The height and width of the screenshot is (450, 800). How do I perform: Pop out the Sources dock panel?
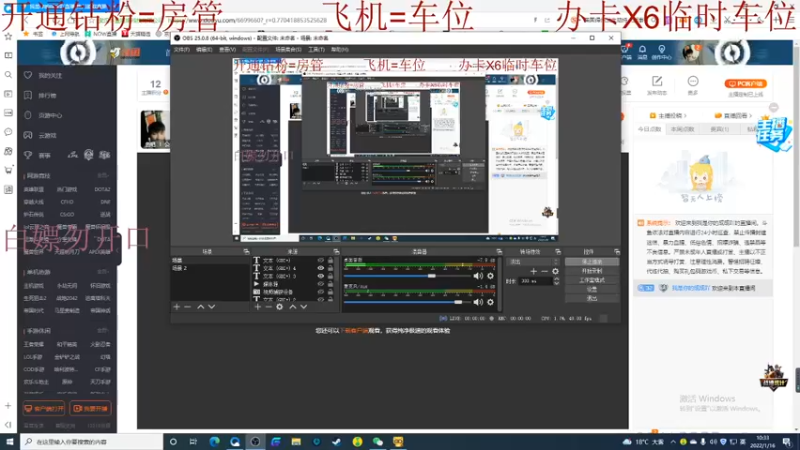[x=336, y=252]
